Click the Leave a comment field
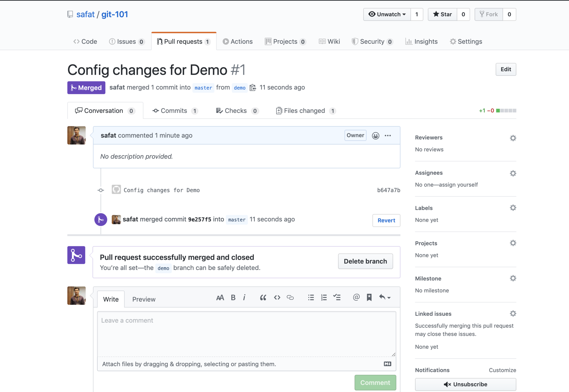This screenshot has height=392, width=569. tap(246, 333)
